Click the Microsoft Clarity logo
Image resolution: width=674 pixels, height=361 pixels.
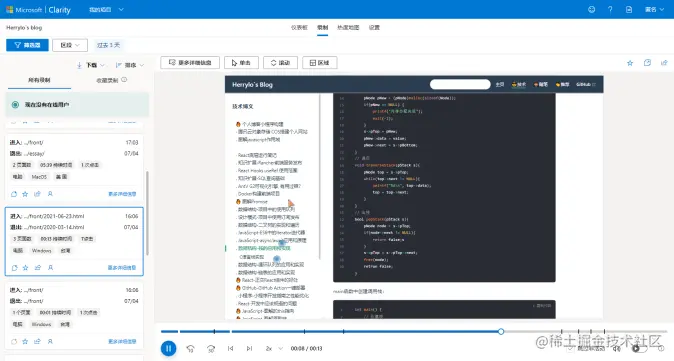click(38, 9)
